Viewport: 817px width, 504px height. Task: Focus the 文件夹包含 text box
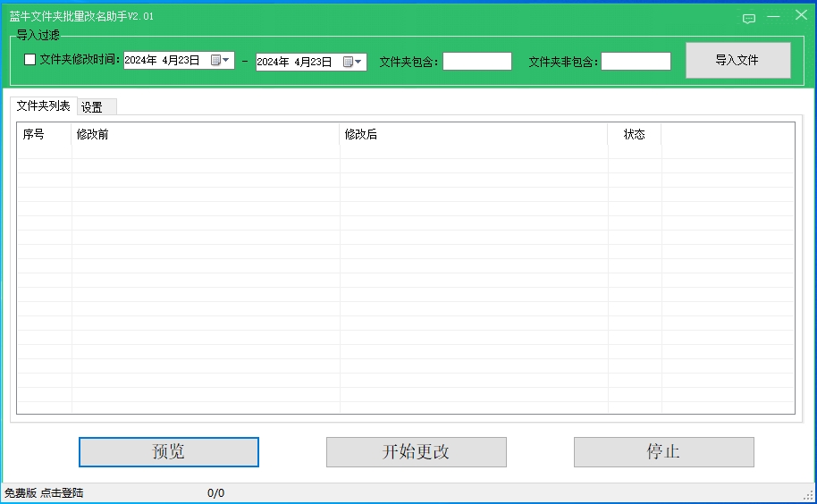476,62
